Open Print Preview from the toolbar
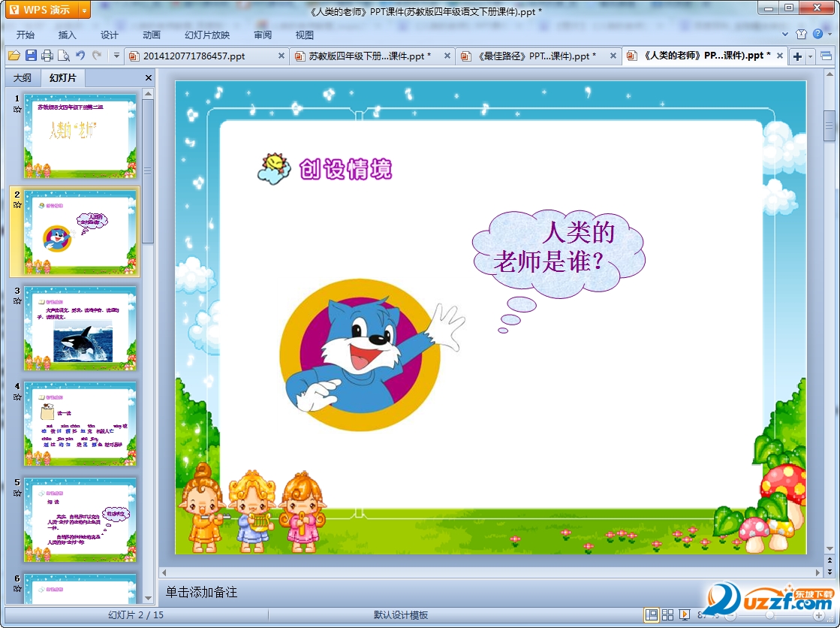The width and height of the screenshot is (840, 628). pyautogui.click(x=63, y=56)
